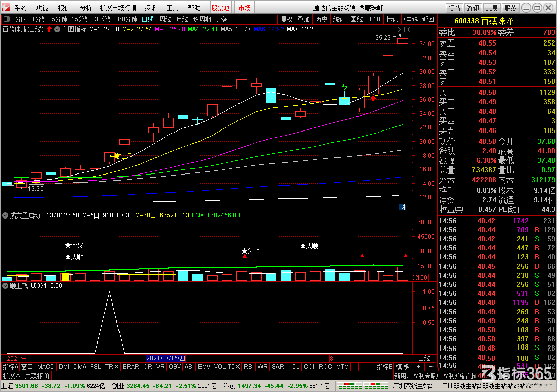
Task: Open the 资讯 menu
Action: pyautogui.click(x=150, y=8)
